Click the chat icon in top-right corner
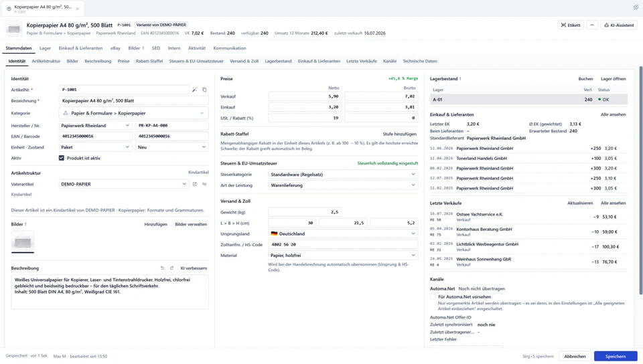 pos(636,7)
